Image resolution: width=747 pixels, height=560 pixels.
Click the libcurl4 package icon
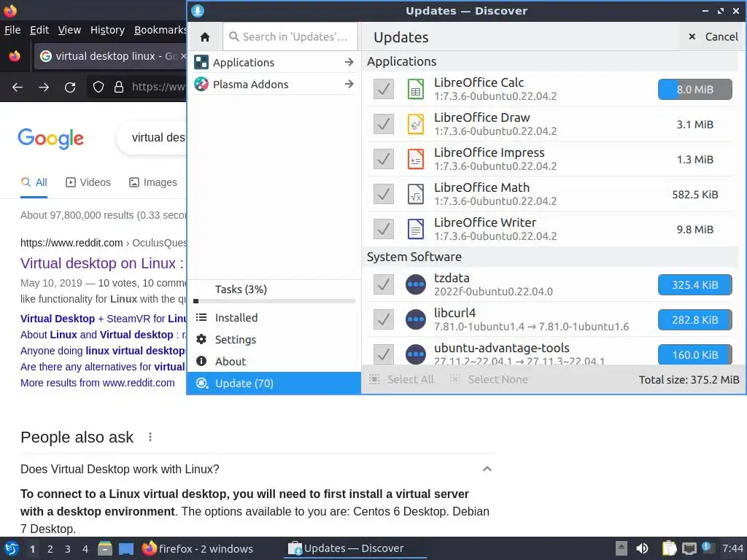[x=415, y=319]
